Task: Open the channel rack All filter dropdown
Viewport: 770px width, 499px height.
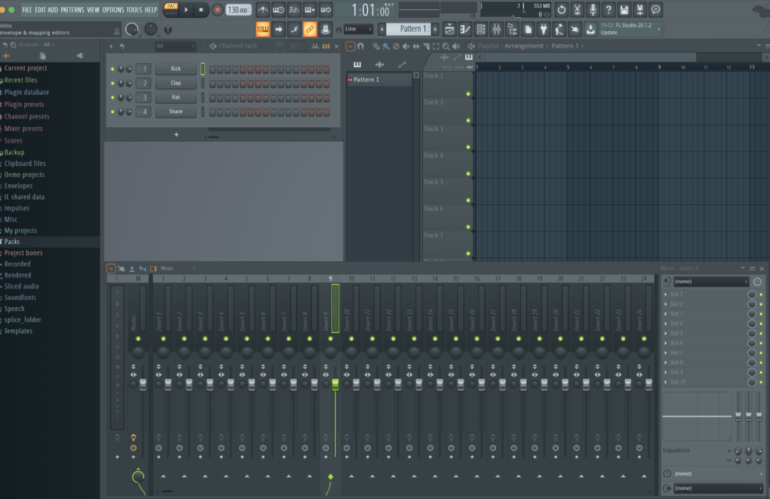Action: pos(175,46)
